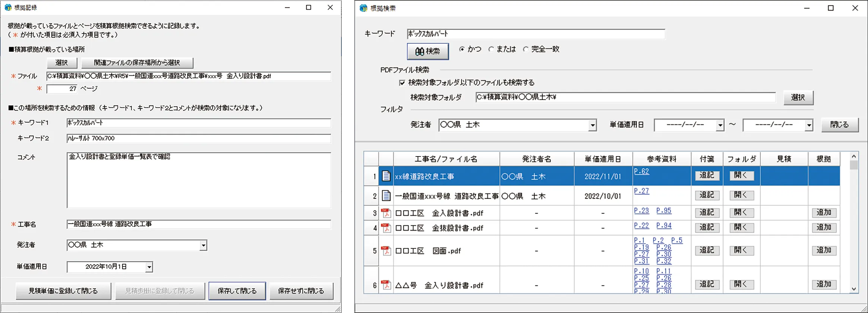Click the results list scroll down arrow
Screen dimensions: 868x313
click(x=854, y=289)
